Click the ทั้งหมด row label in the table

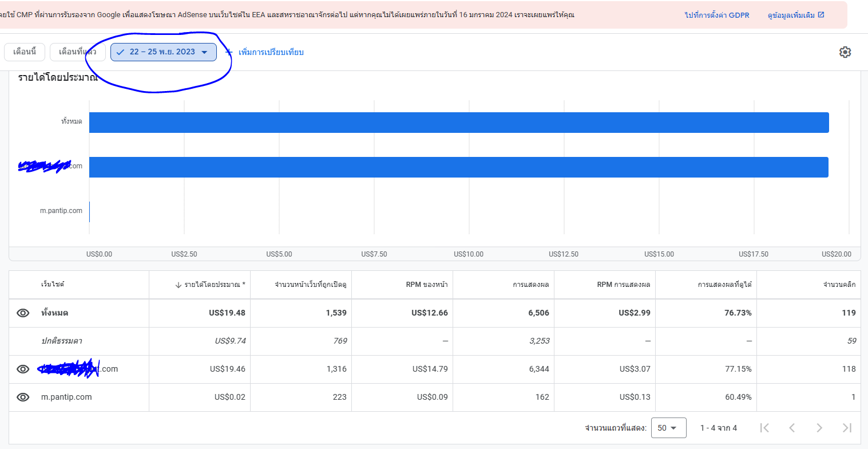tap(55, 313)
